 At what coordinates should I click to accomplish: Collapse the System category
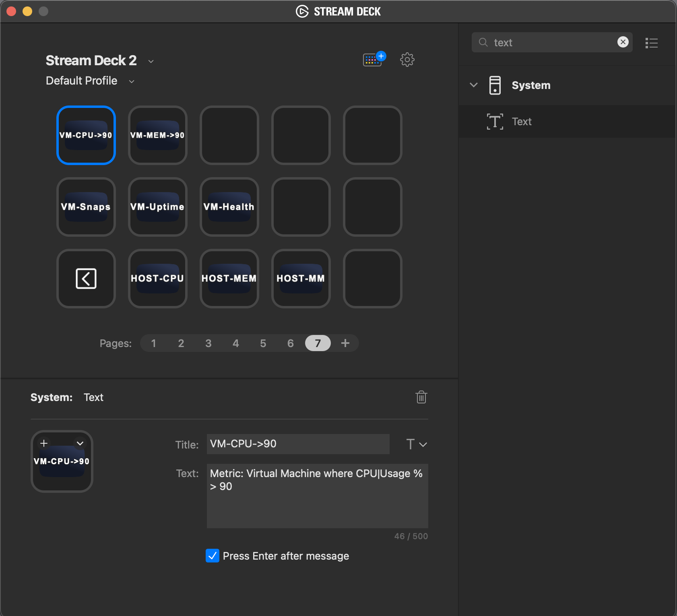click(474, 85)
